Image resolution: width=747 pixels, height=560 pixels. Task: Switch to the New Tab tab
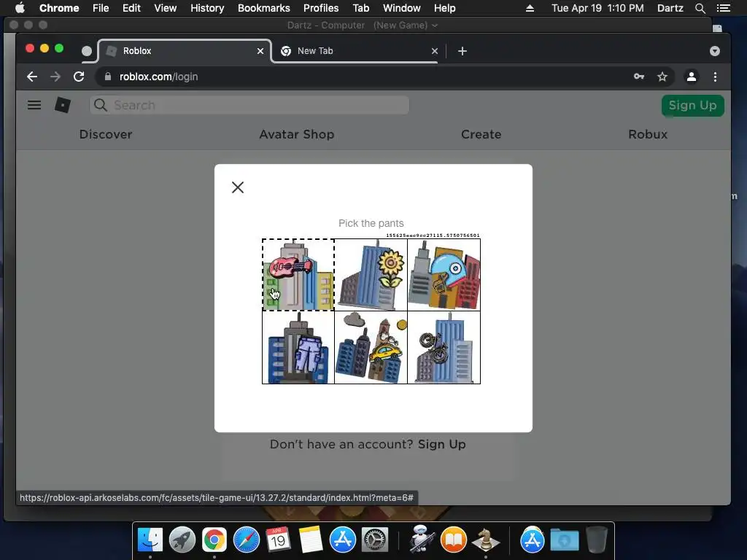359,51
